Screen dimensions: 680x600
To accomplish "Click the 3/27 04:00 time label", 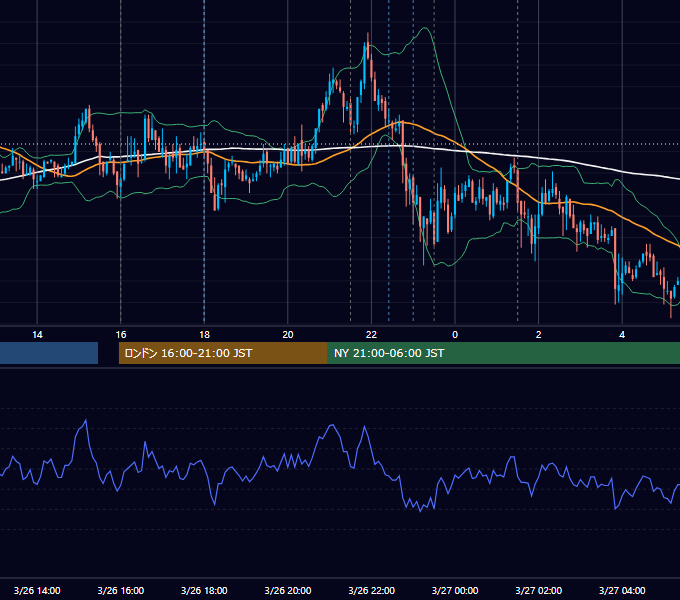I will click(x=622, y=590).
